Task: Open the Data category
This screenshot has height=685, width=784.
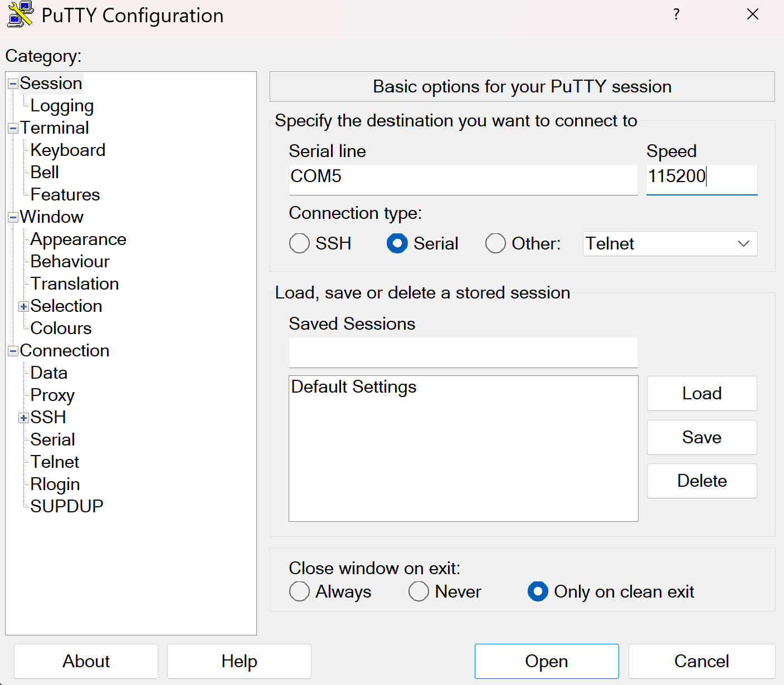Action: [49, 373]
